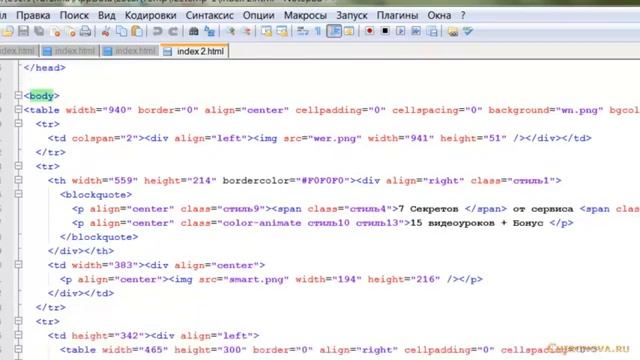The image size is (640, 360).
Task: Open the user defined language icon
Action: 349,31
